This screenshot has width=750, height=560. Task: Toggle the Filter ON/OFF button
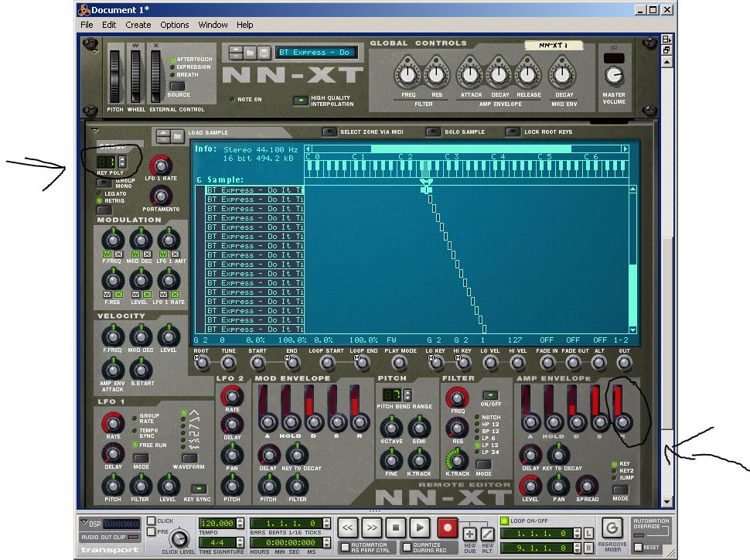pos(489,395)
